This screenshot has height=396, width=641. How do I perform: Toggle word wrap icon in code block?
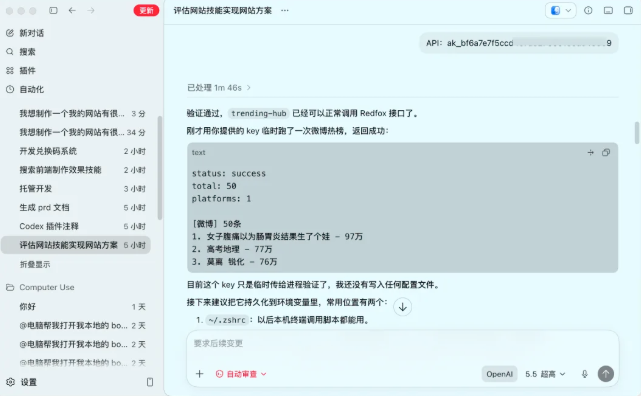590,152
